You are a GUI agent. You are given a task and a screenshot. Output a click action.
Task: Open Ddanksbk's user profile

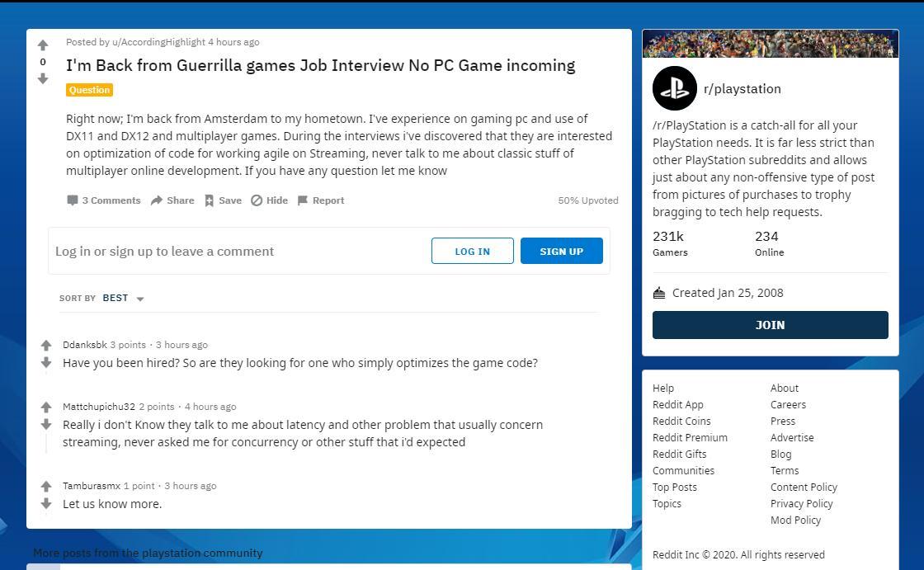pos(85,345)
